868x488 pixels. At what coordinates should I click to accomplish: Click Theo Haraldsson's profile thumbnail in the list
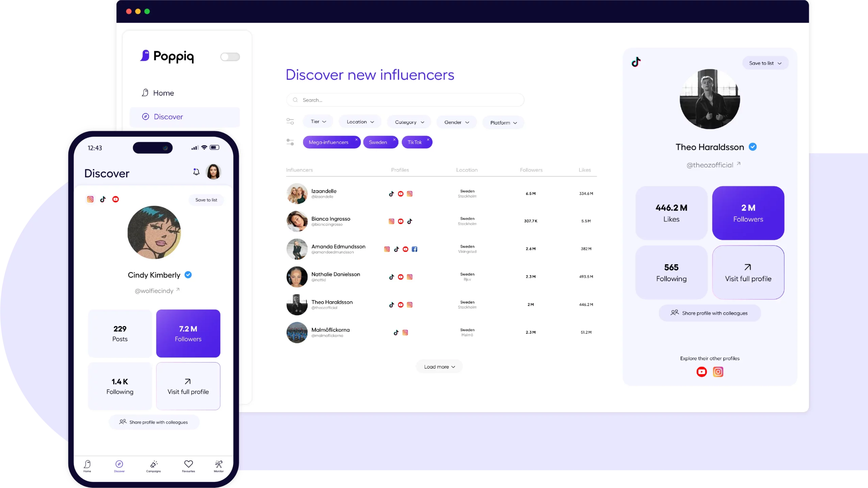pos(296,304)
